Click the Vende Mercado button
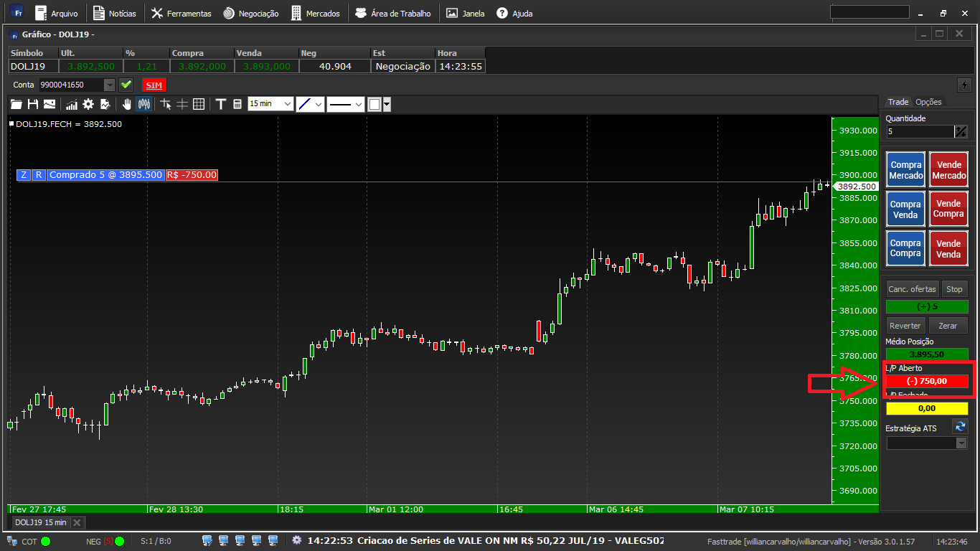This screenshot has height=551, width=980. (948, 170)
